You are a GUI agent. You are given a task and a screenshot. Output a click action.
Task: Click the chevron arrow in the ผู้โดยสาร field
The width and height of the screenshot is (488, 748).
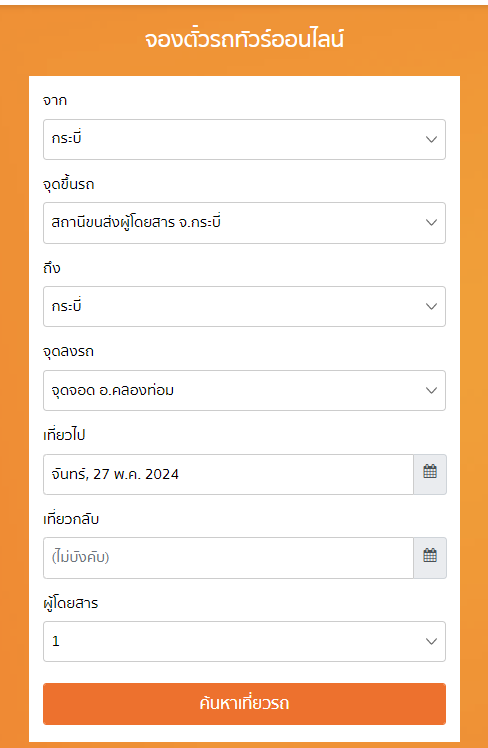431,642
